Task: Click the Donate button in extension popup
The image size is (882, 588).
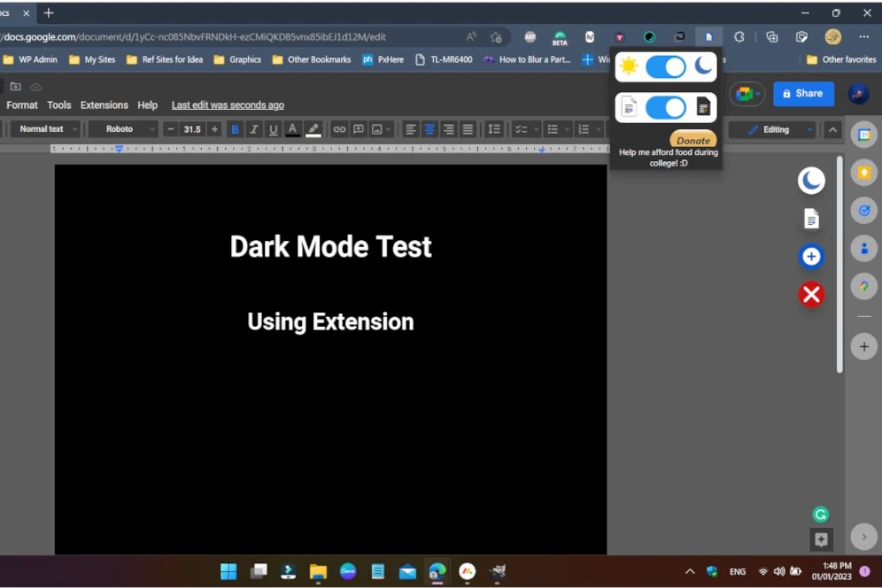Action: [693, 140]
